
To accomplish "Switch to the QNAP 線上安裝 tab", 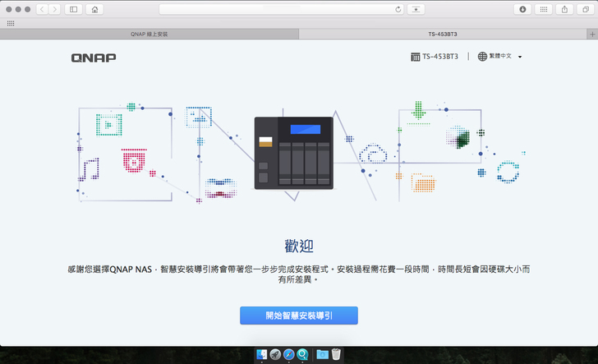I will 149,34.
